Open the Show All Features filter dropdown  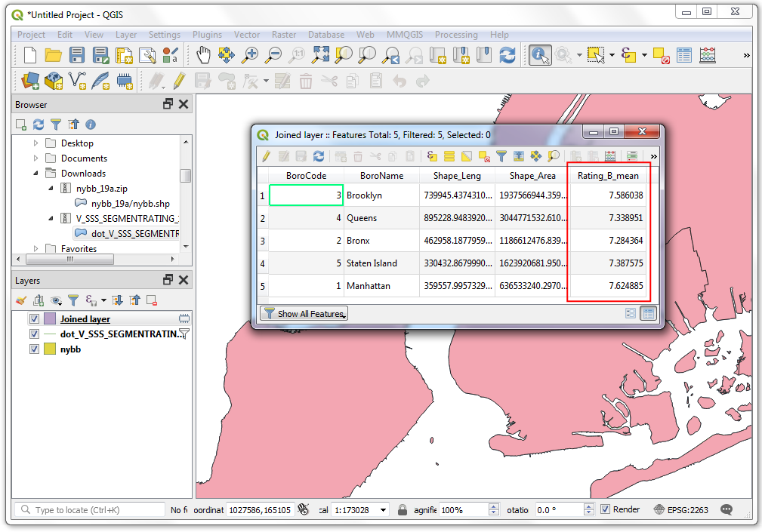[x=304, y=314]
